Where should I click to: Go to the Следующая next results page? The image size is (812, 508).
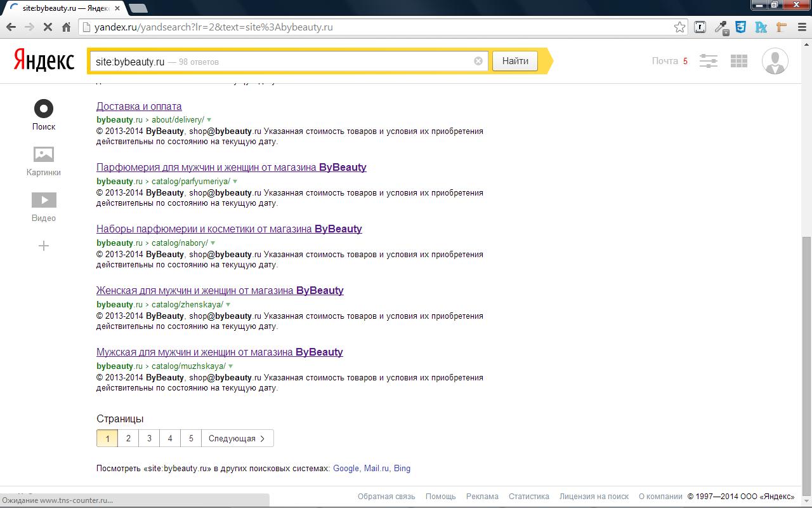(237, 438)
